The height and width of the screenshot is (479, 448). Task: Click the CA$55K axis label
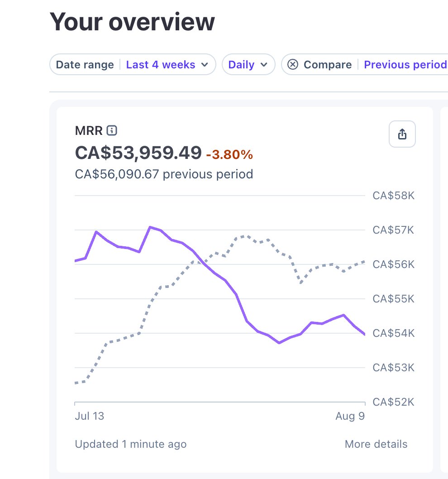coord(393,298)
